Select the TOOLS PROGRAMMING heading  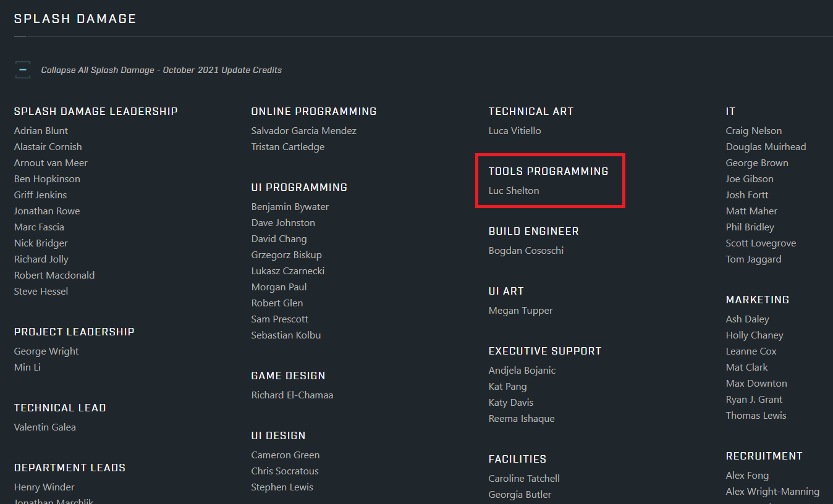[549, 171]
